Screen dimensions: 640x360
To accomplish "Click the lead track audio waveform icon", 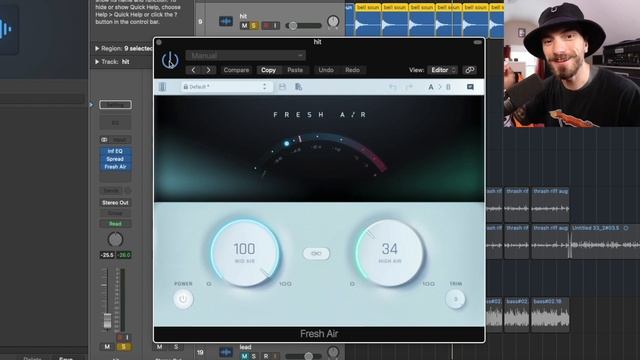I will (x=226, y=352).
